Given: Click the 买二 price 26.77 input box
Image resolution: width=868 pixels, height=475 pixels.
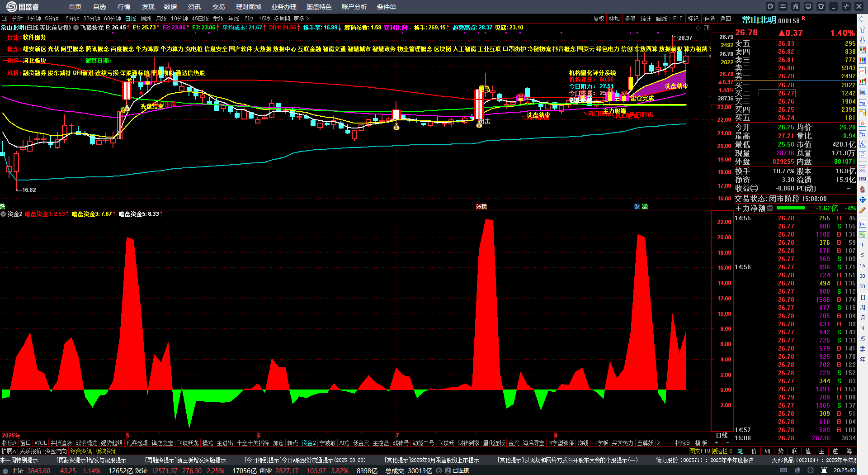Looking at the screenshot, I should click(x=776, y=93).
